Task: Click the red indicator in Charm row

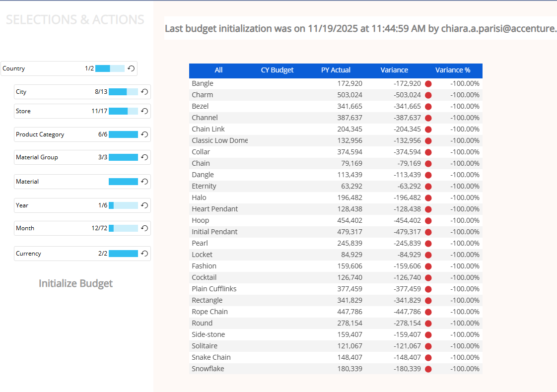Action: click(428, 95)
